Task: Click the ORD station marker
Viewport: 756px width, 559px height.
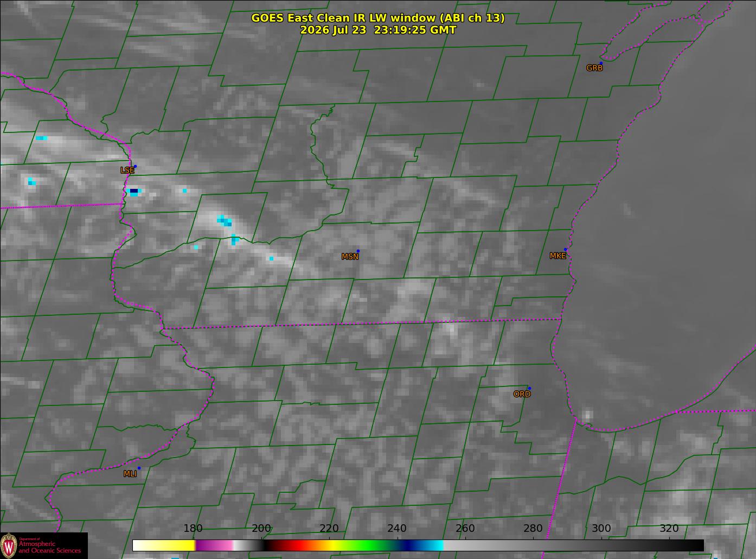Action: [529, 389]
